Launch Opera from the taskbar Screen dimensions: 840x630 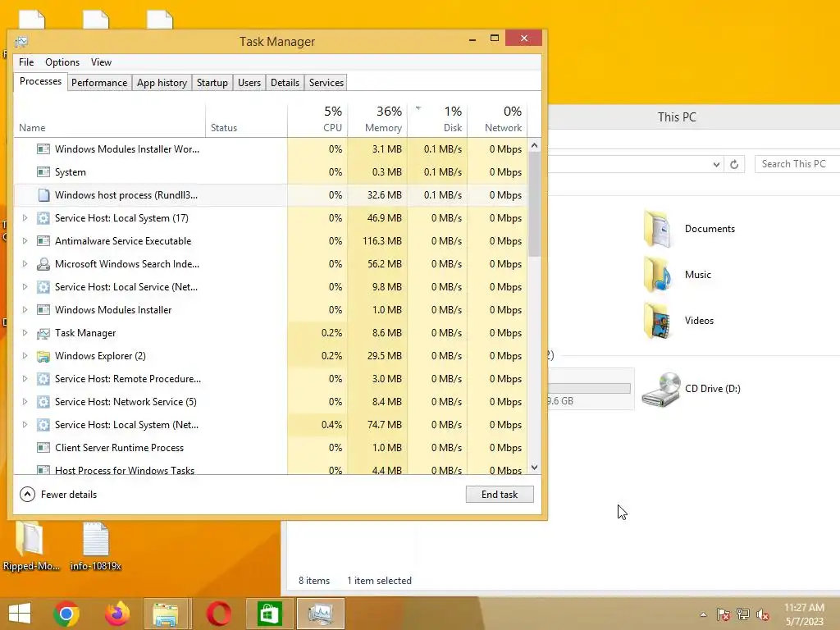[218, 614]
